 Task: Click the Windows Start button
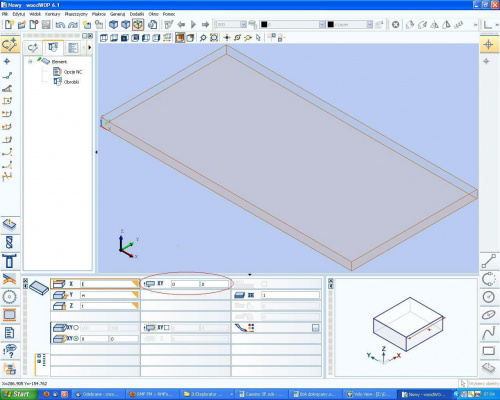(x=18, y=394)
